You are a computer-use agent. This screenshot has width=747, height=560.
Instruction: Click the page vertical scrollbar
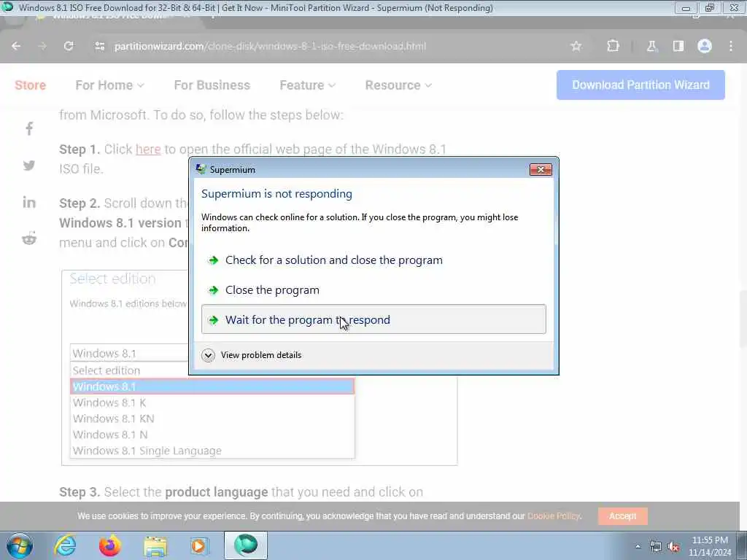743,319
